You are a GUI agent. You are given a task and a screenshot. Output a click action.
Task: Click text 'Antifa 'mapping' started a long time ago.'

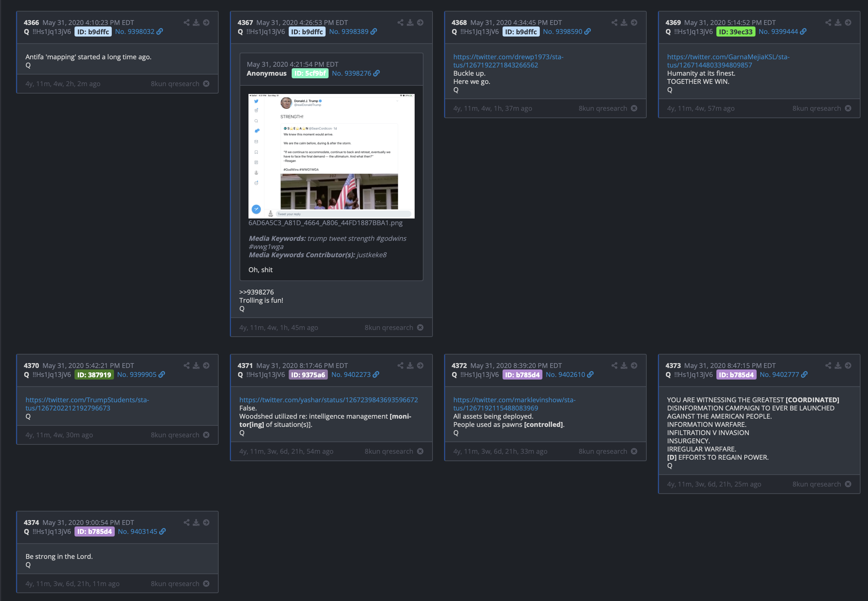point(88,57)
